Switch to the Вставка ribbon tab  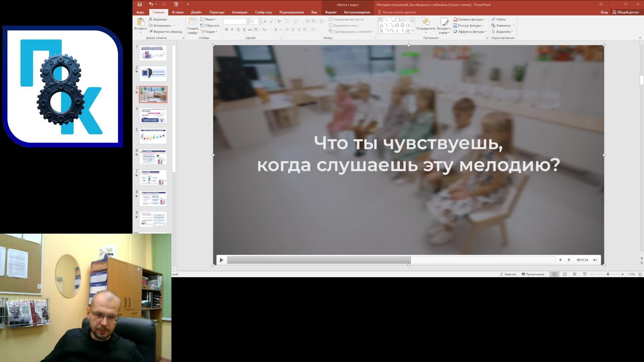tap(178, 12)
